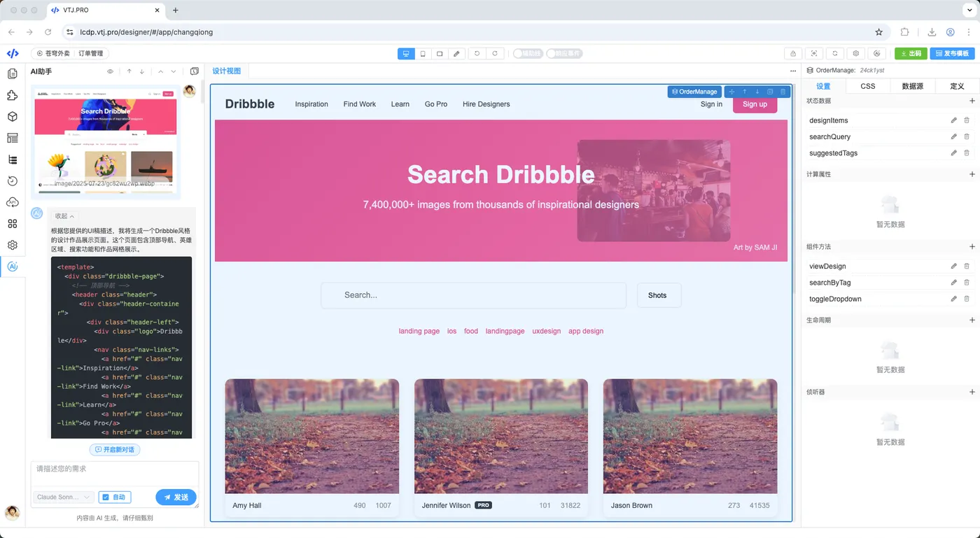Viewport: 980px width, 538px height.
Task: Switch to the 数据源 data source tab
Action: pos(913,86)
